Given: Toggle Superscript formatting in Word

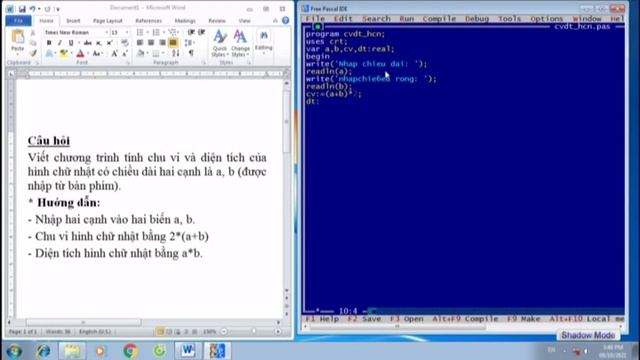Looking at the screenshot, I should (109, 43).
